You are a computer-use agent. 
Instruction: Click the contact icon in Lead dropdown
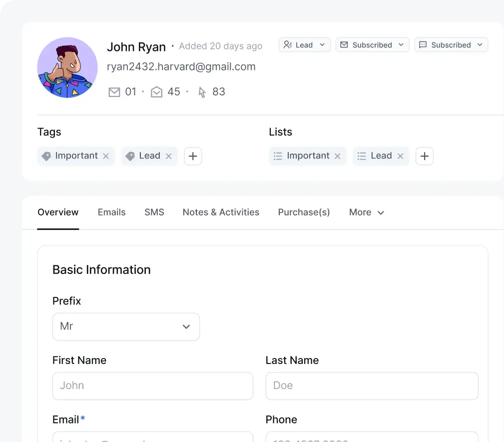(x=287, y=44)
